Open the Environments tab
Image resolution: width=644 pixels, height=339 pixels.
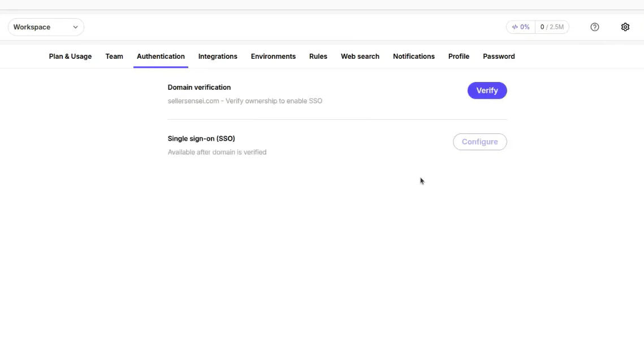click(273, 56)
